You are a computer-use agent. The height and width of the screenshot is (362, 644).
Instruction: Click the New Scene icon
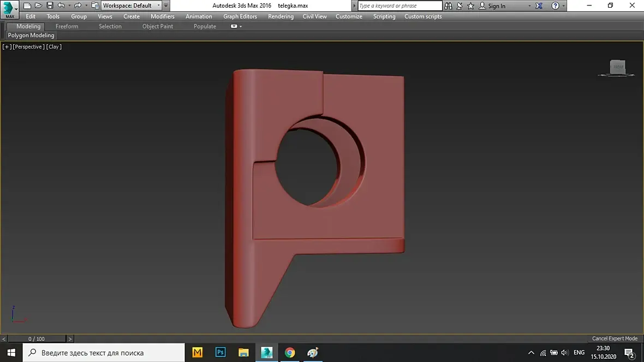click(27, 5)
